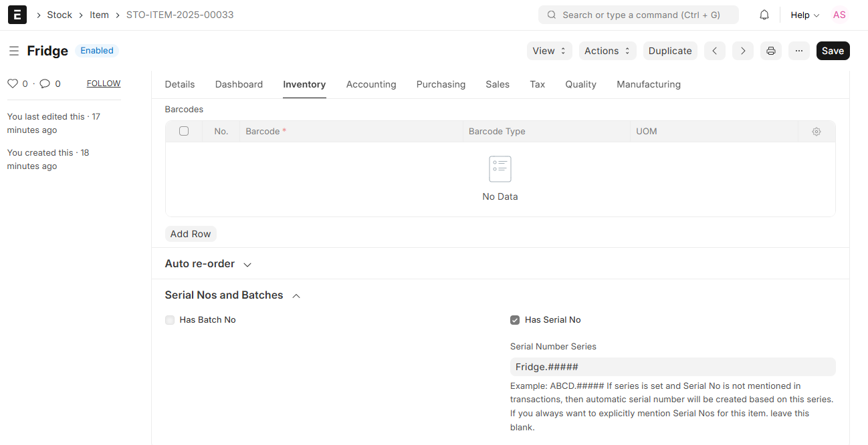Click the ERPNext home logo icon
Image resolution: width=868 pixels, height=445 pixels.
[17, 15]
